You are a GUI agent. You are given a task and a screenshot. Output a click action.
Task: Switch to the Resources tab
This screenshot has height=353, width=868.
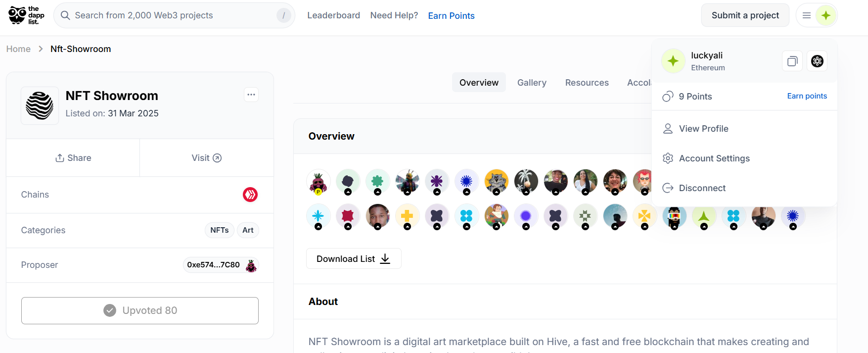(587, 83)
